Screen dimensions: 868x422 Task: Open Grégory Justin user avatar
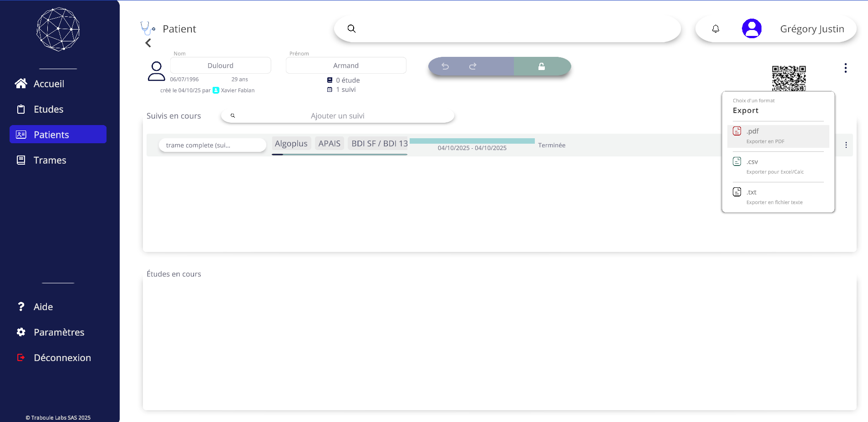[x=751, y=29]
